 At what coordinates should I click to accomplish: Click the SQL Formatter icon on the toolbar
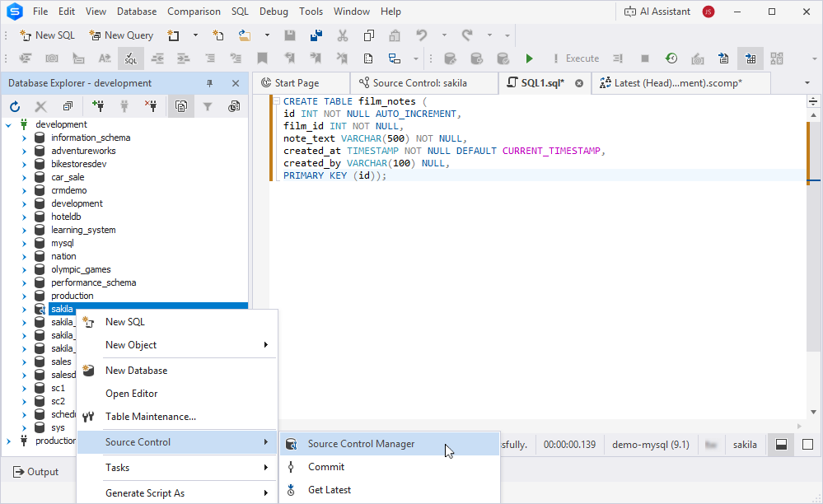point(130,58)
